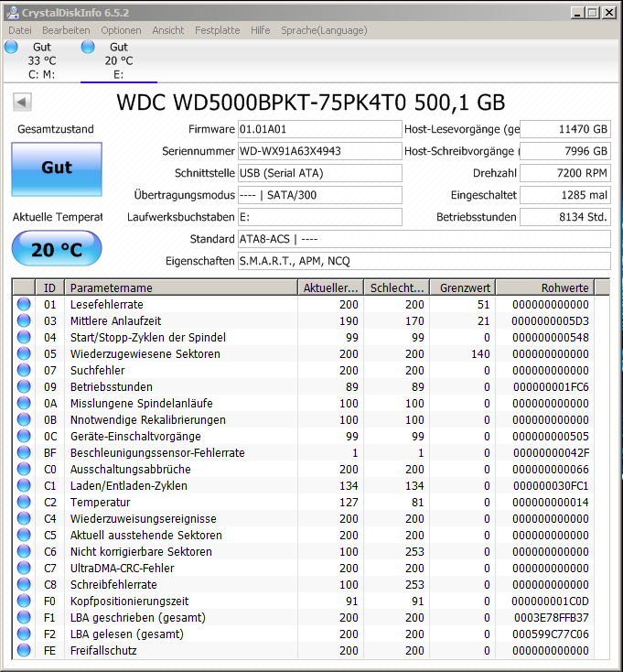Click status icon for UltraDMA-CRC-Fehler
This screenshot has height=672, width=623.
point(24,568)
